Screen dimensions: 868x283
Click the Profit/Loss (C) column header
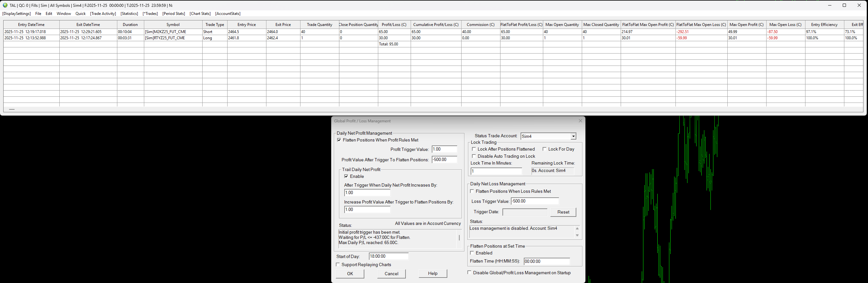coord(394,25)
